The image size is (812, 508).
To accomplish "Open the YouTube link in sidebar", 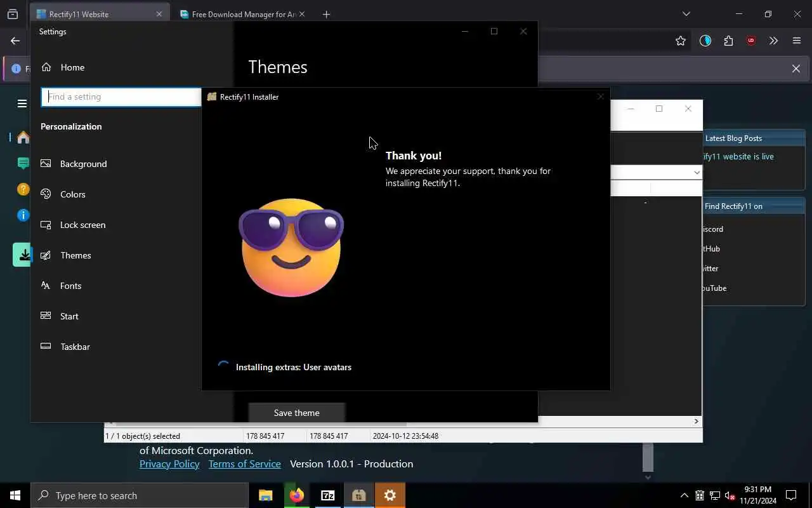I will (x=714, y=288).
